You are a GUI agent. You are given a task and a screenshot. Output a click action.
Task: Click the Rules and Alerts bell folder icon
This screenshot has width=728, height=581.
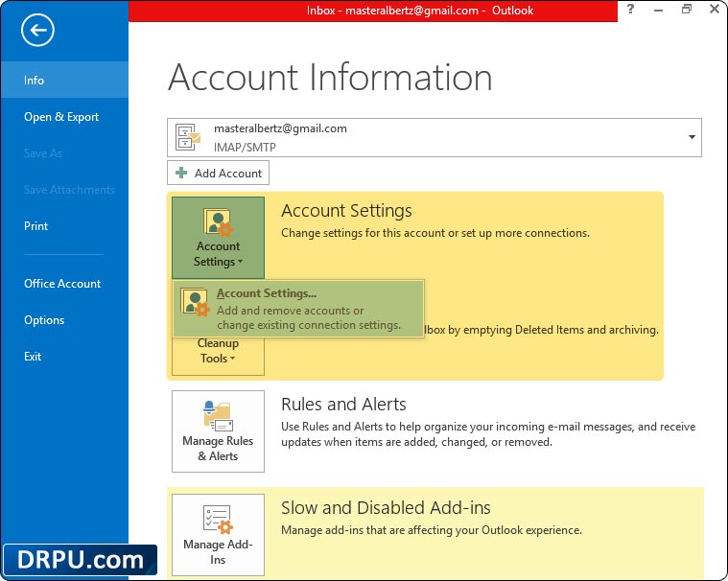click(x=218, y=416)
